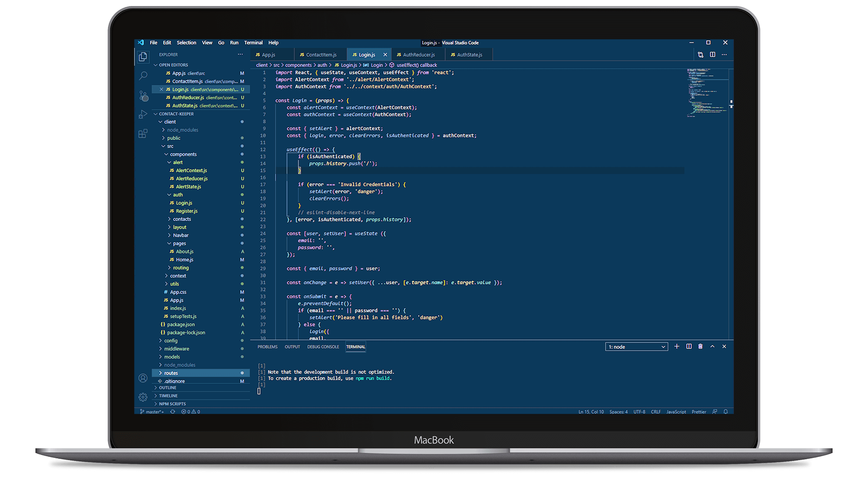Screen dimensions: 868x480
Task: Open the File menu
Action: click(154, 43)
